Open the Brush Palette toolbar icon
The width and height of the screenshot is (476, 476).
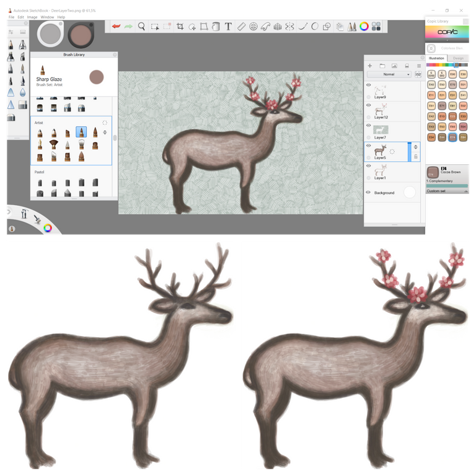tap(352, 27)
